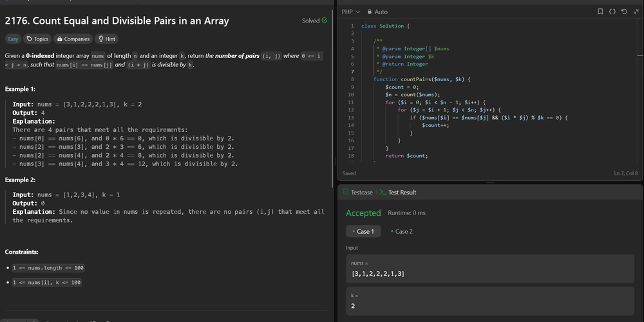
Task: Open the PHP language dropdown
Action: click(351, 12)
